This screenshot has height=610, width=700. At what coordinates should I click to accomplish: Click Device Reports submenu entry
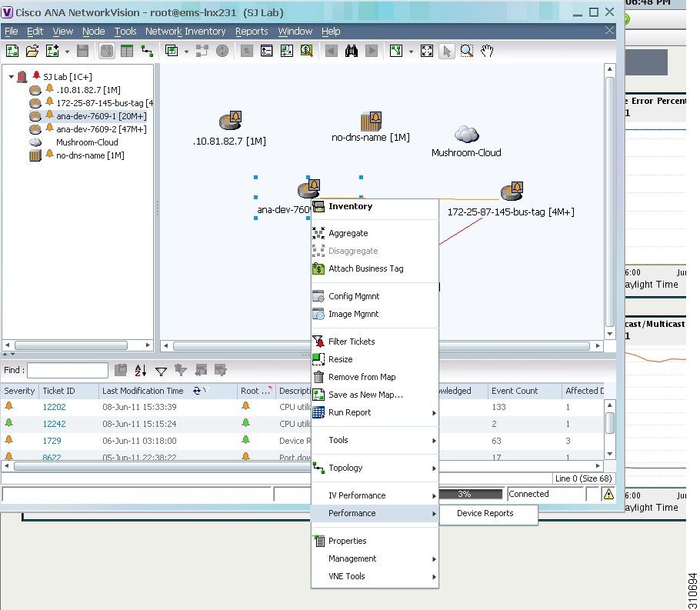(x=485, y=513)
